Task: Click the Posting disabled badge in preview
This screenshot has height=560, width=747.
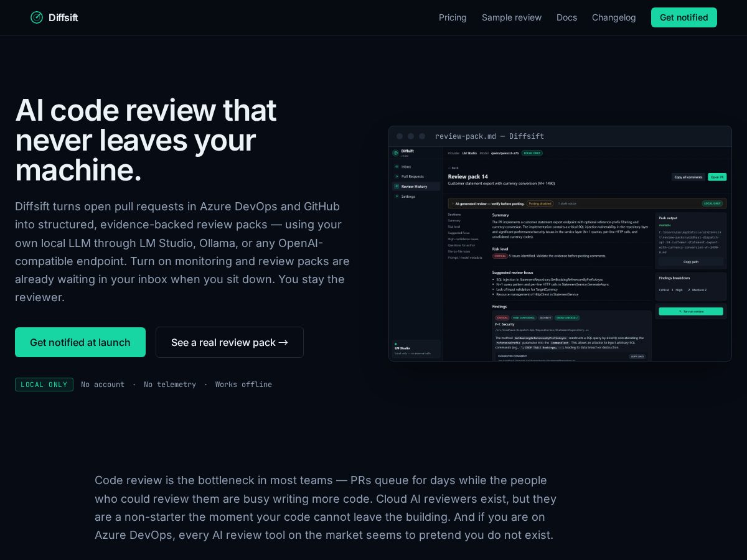Action: (540, 203)
